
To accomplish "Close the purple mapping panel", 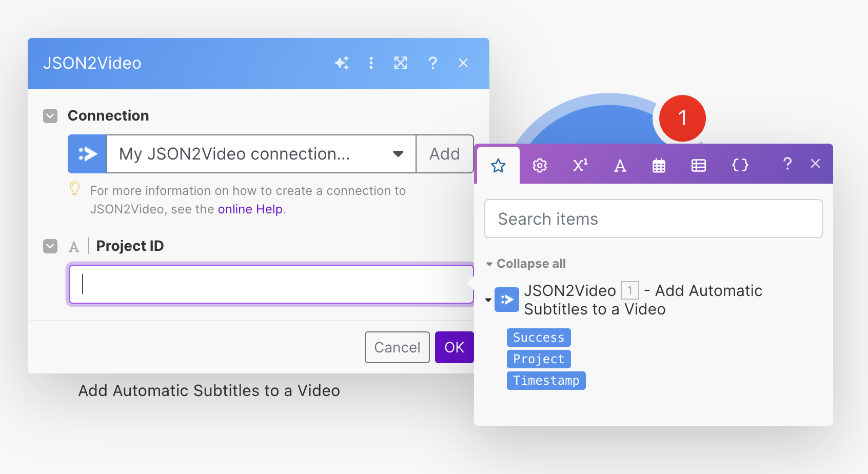I will tap(815, 164).
